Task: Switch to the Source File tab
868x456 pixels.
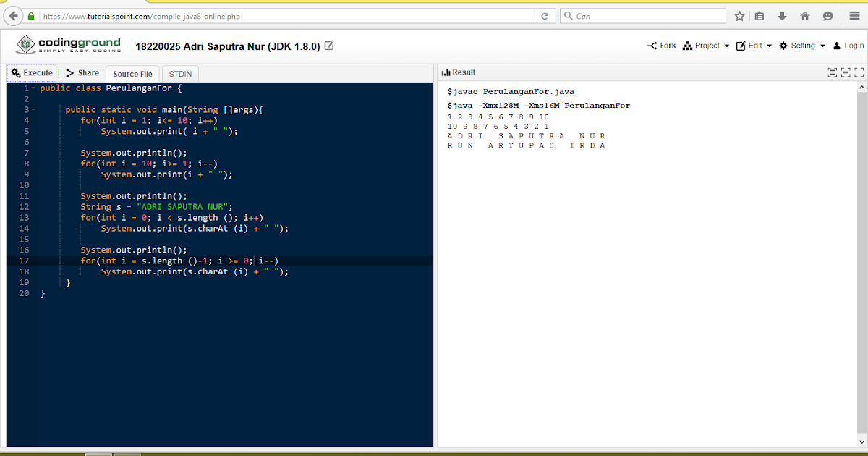Action: (x=132, y=74)
